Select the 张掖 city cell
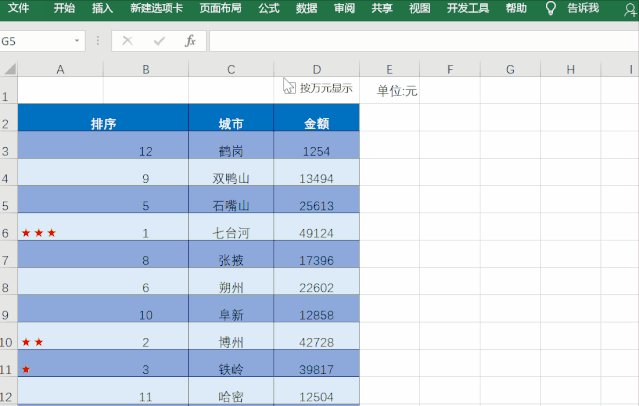Viewport: 639px width, 406px height. [x=231, y=254]
